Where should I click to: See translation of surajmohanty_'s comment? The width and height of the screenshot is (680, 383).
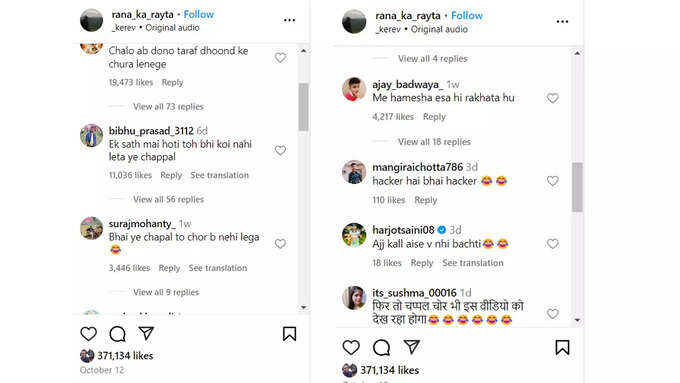point(218,268)
